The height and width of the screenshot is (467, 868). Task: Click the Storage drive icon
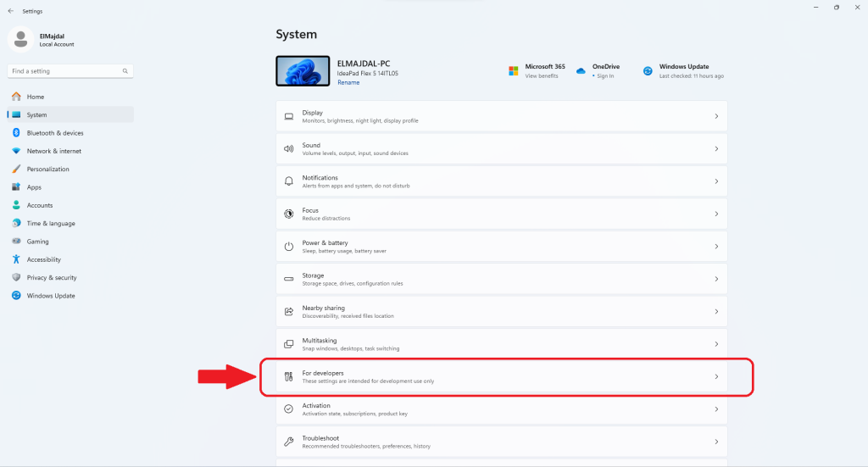289,279
